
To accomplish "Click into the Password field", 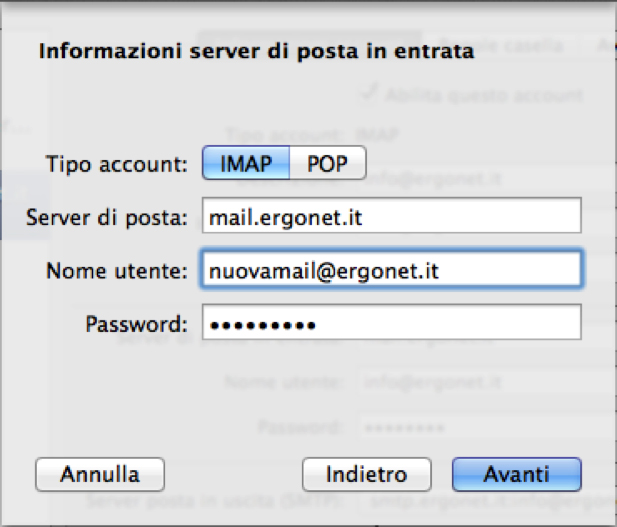I will click(x=391, y=323).
